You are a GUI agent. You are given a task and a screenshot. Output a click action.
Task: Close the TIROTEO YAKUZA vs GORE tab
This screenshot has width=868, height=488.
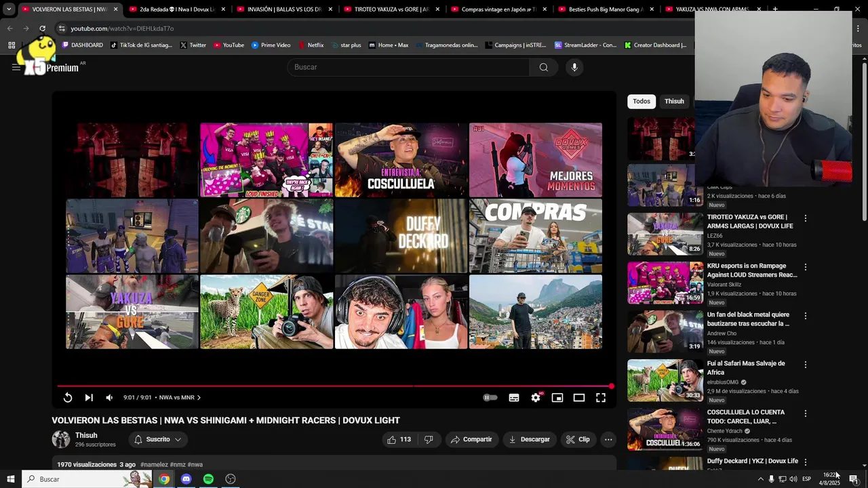(x=437, y=9)
